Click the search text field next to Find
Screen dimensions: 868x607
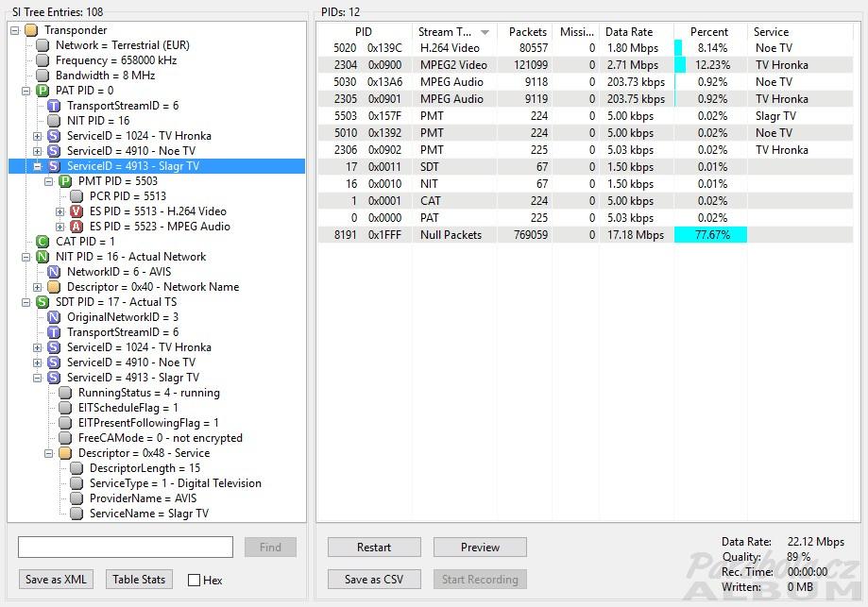pos(126,547)
